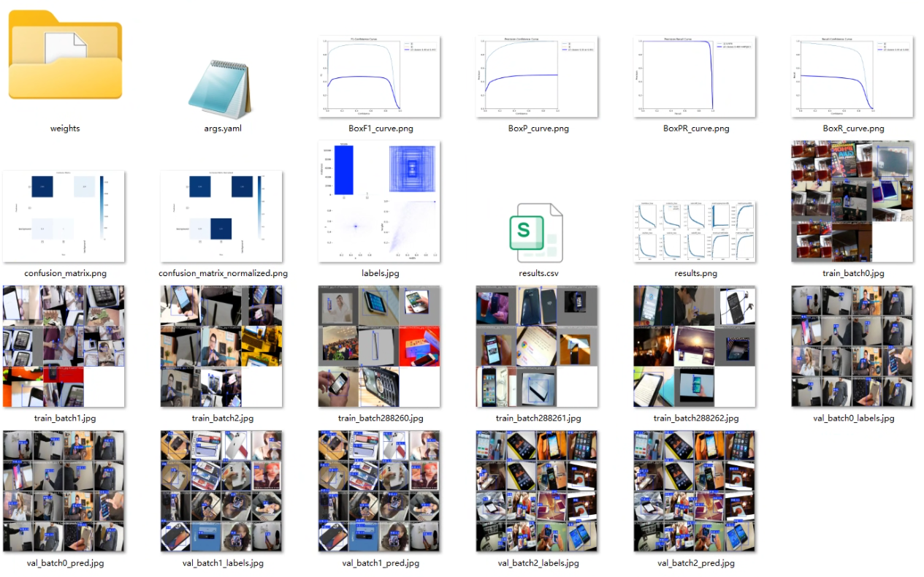924x577 pixels.
Task: Click the 'train_batch0.jpg' file name
Action: click(853, 273)
